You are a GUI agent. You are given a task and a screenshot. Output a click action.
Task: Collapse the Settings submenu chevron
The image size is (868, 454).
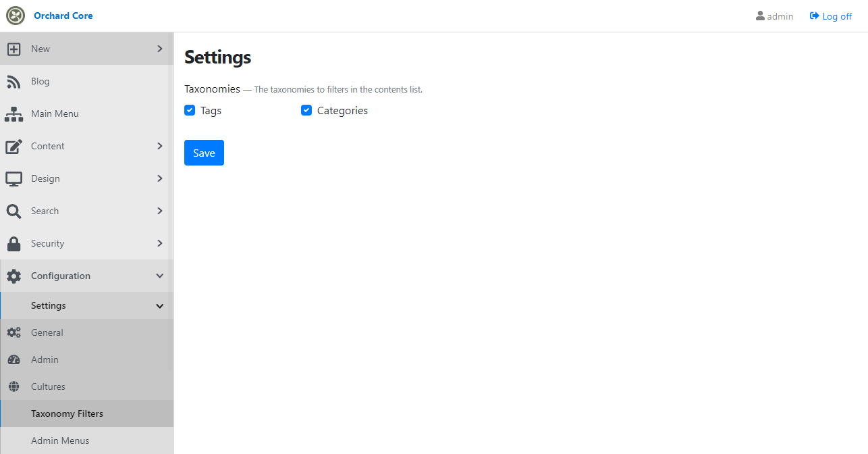(160, 306)
